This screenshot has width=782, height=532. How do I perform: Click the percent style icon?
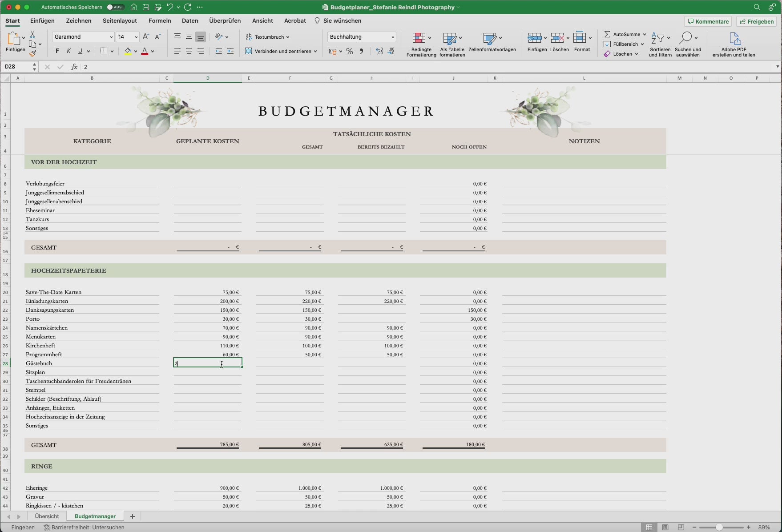[350, 52]
